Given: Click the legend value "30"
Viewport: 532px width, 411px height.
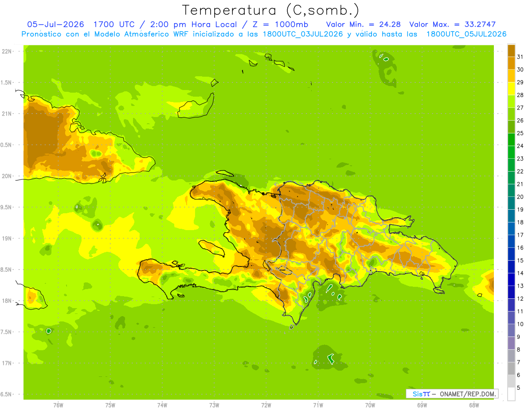Looking at the screenshot, I should tap(520, 69).
